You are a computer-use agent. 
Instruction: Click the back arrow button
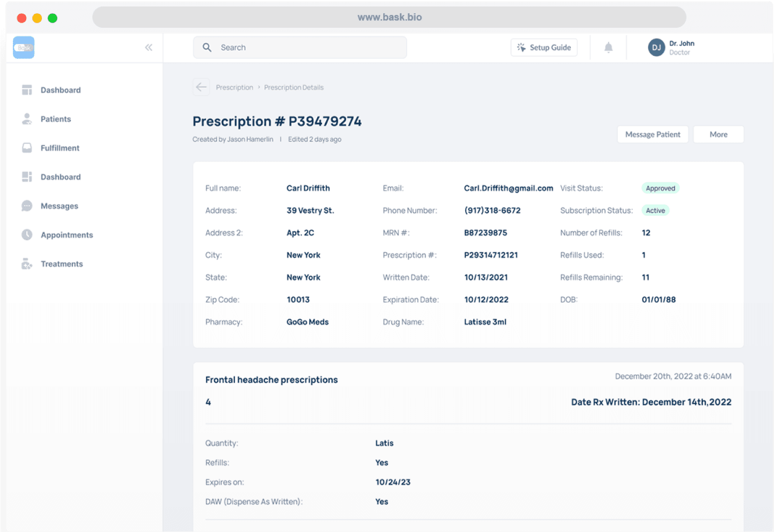[201, 87]
